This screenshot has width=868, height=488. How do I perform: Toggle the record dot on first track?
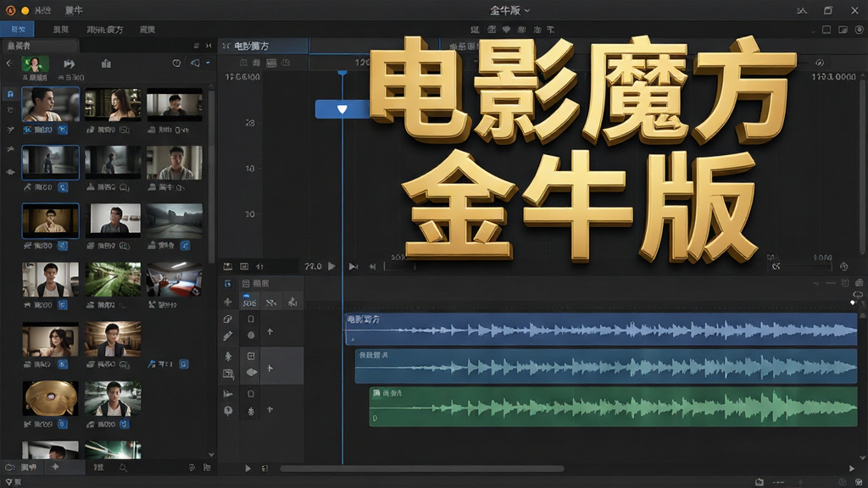click(251, 335)
